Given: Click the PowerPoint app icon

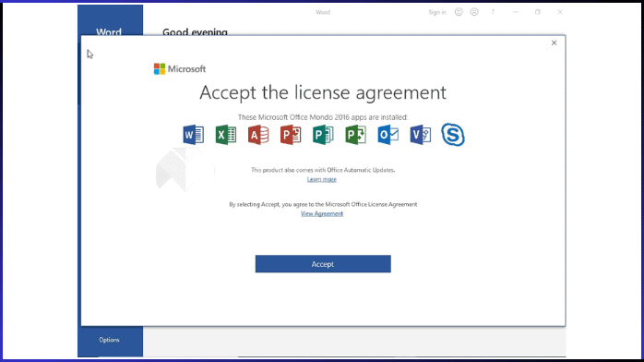Looking at the screenshot, I should click(x=291, y=135).
